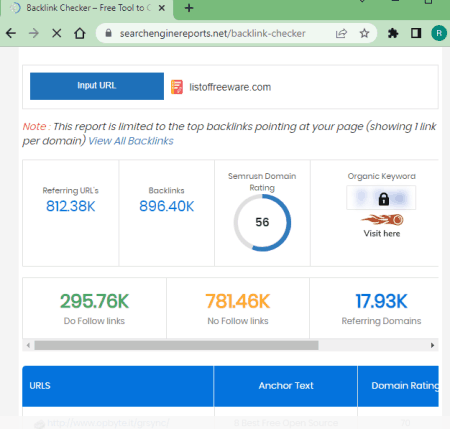The height and width of the screenshot is (429, 450).
Task: Click the URLS column header
Action: pos(118,386)
